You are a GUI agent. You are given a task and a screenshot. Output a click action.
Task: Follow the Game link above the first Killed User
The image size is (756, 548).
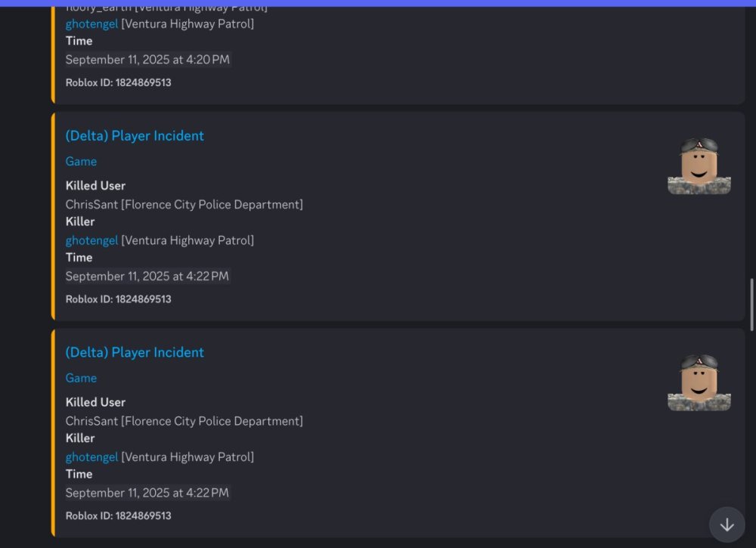81,162
